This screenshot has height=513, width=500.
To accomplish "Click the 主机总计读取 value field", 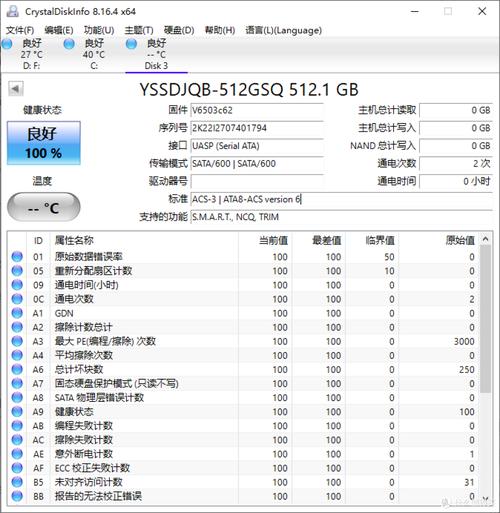I will [456, 110].
